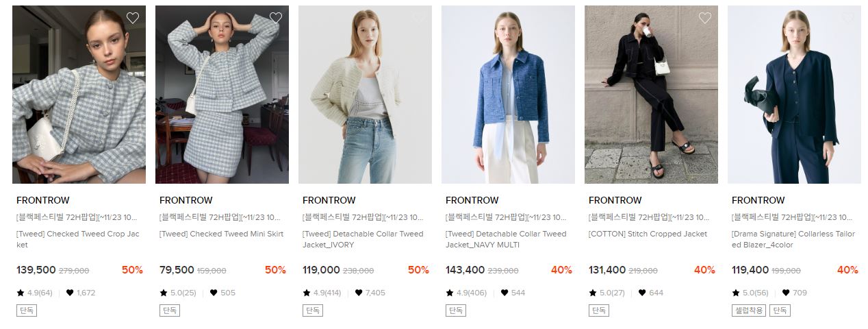Open Collarless Tailored Blazer_4color title link
Viewport: 868px width, 329px height.
[x=793, y=239]
